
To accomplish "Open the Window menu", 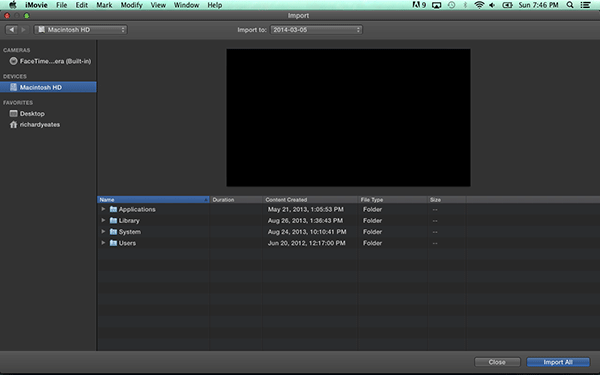I will (x=186, y=5).
